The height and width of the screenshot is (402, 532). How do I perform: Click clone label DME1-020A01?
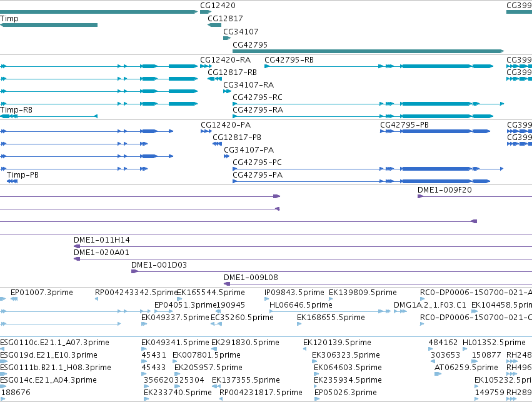101,253
